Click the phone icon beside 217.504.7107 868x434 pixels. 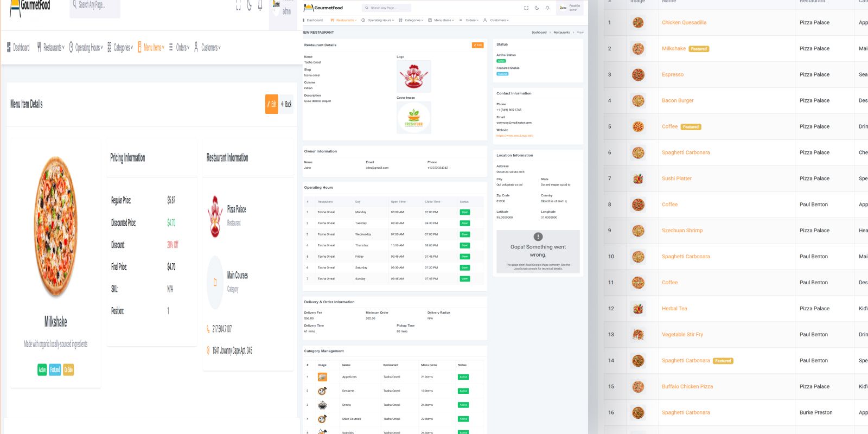tap(208, 329)
